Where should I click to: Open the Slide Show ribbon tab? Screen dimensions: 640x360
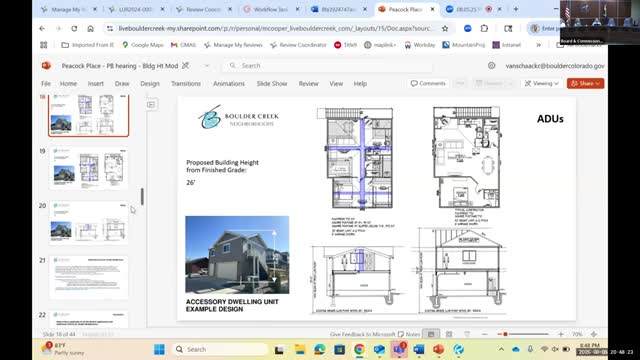(x=271, y=83)
